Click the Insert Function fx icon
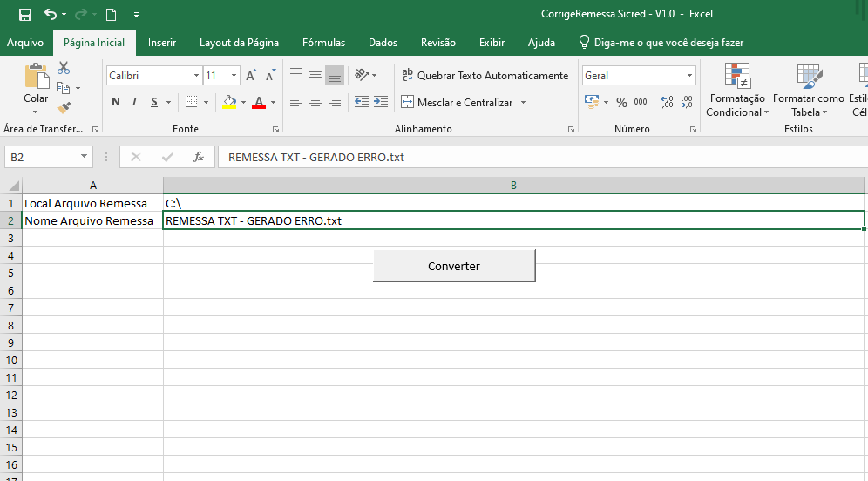This screenshot has width=868, height=481. tap(199, 158)
